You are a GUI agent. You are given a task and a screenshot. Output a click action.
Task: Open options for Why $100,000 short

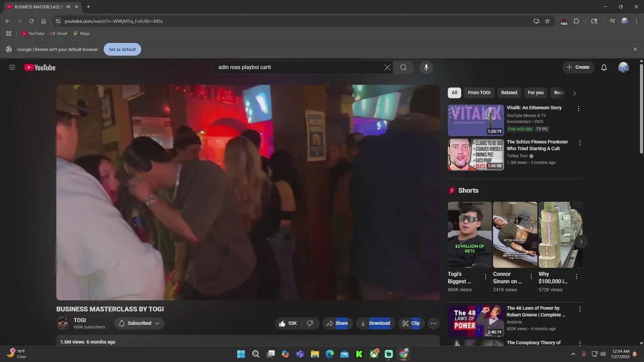pos(577,277)
